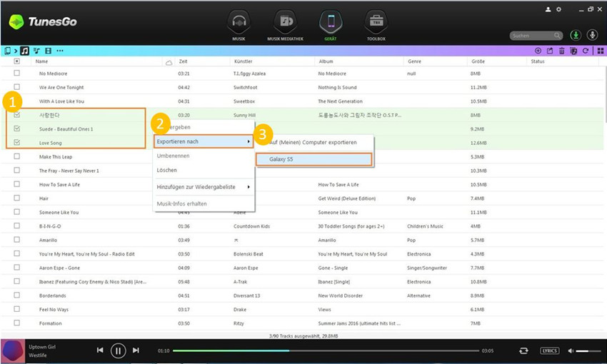Switch to the Gerät section
607x364 pixels.
[331, 25]
